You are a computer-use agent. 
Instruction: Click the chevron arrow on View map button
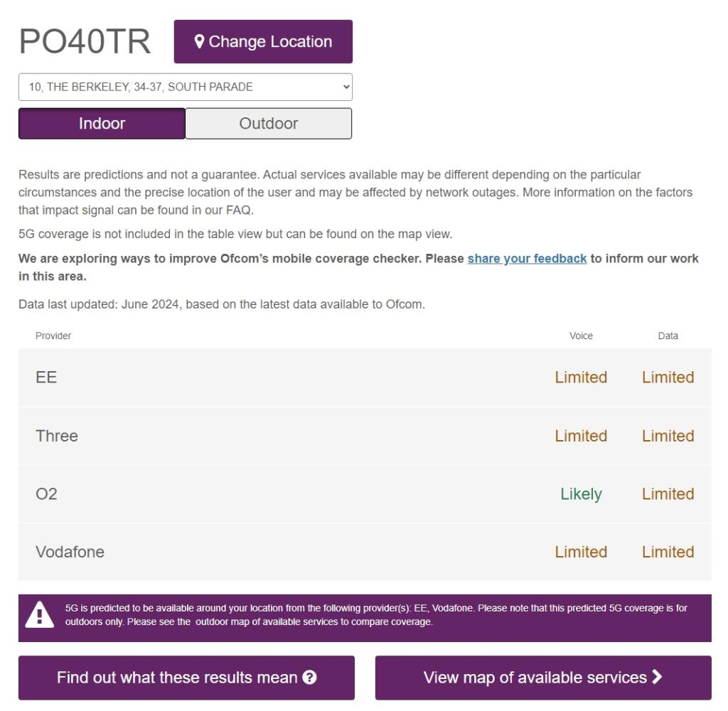pos(656,677)
